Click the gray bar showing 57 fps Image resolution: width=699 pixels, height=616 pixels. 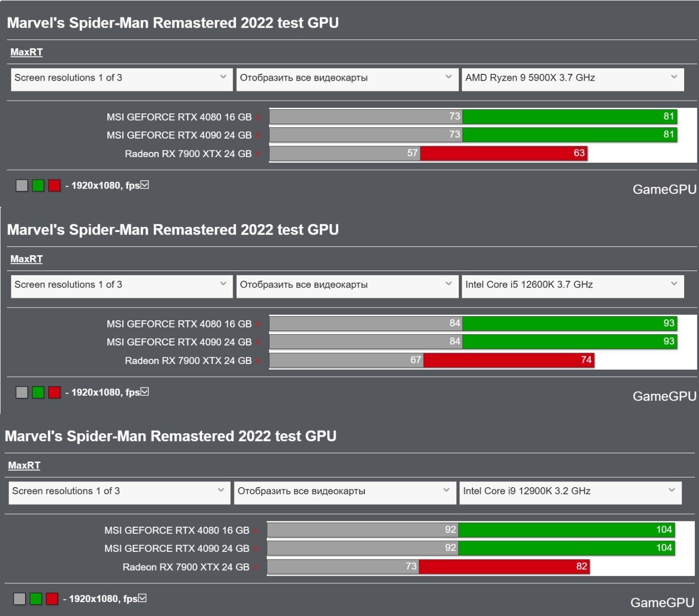click(345, 153)
